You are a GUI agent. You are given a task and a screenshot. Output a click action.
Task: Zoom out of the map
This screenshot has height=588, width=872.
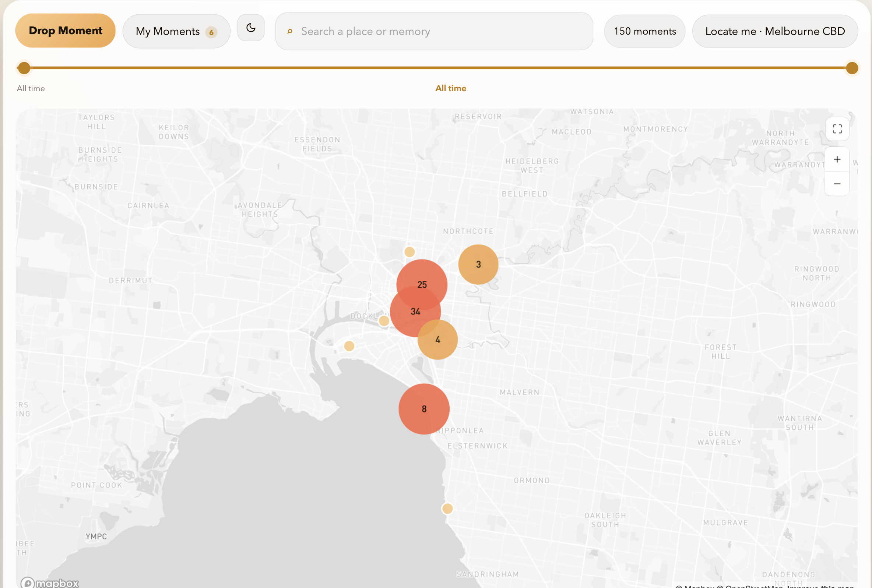pos(837,184)
